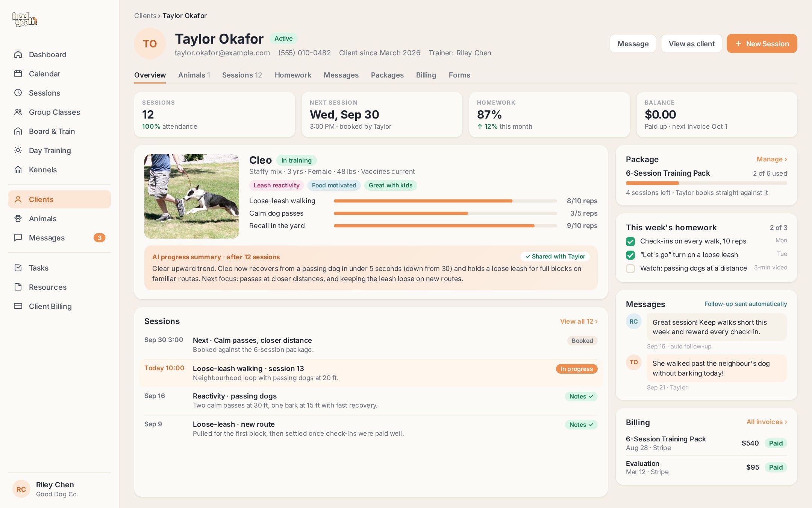Open the Forms tab

tap(459, 75)
